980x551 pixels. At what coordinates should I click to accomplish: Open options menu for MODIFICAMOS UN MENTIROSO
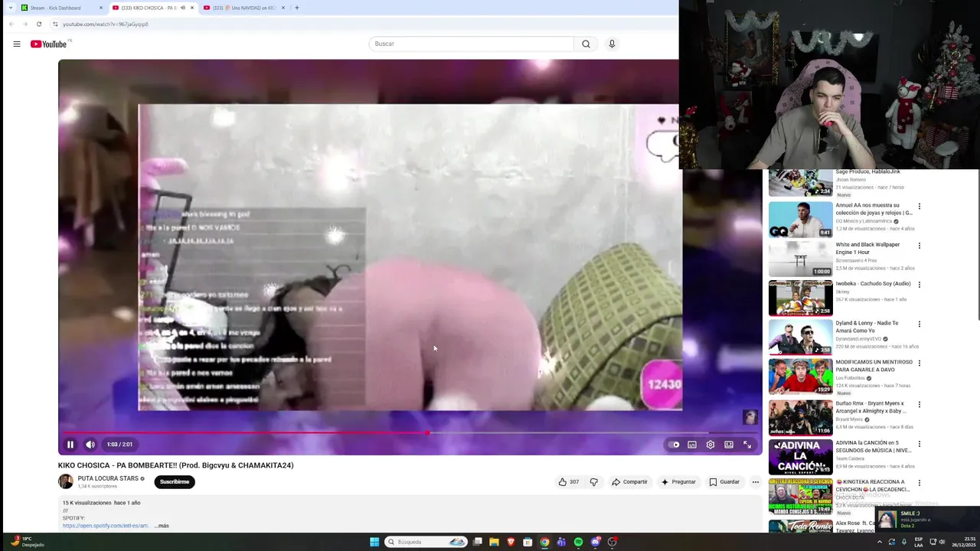coord(920,364)
